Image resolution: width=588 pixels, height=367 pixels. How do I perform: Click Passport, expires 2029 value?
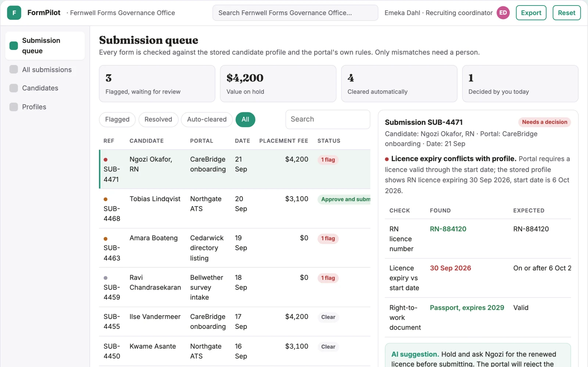pyautogui.click(x=467, y=307)
